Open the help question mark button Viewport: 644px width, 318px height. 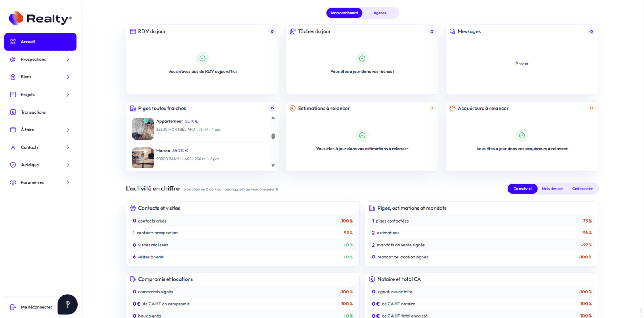(67, 304)
